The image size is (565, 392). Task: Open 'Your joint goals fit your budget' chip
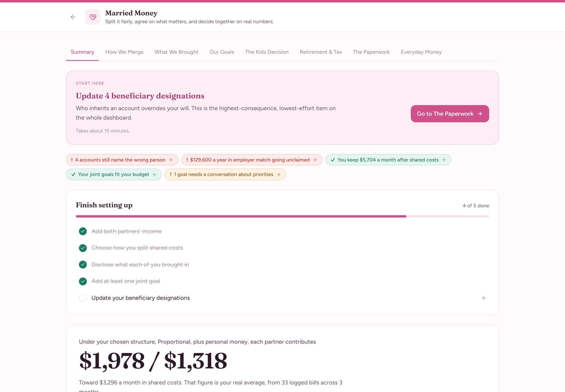[114, 174]
